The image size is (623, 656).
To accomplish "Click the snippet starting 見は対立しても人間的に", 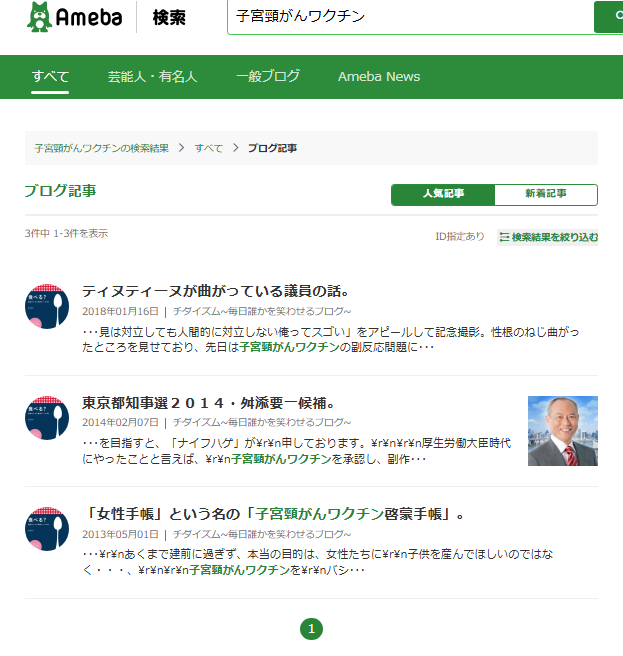I will click(x=331, y=340).
